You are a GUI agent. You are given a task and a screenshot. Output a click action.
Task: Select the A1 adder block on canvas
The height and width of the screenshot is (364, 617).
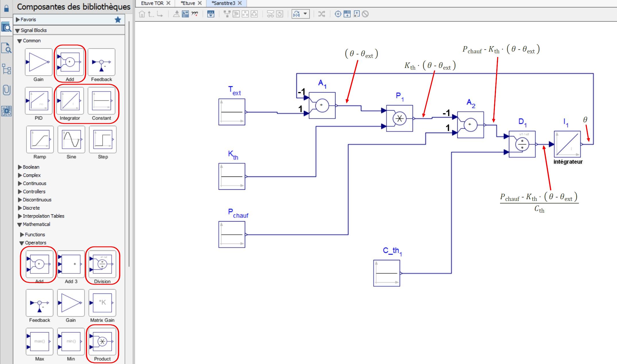[322, 105]
